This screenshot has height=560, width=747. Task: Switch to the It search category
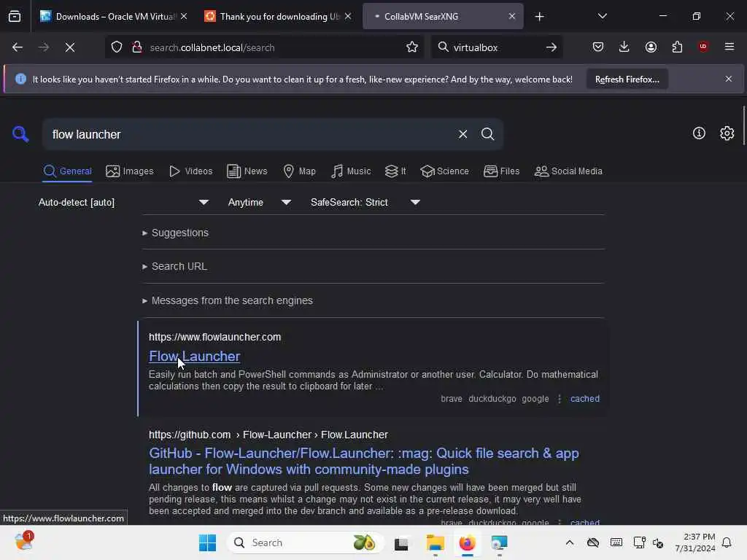click(x=395, y=171)
